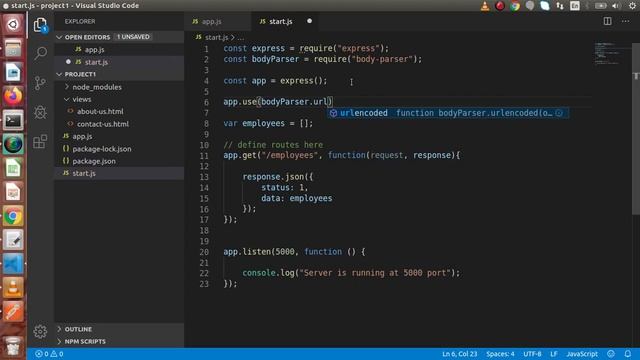This screenshot has width=640, height=360.
Task: Open package.json file
Action: (x=94, y=161)
